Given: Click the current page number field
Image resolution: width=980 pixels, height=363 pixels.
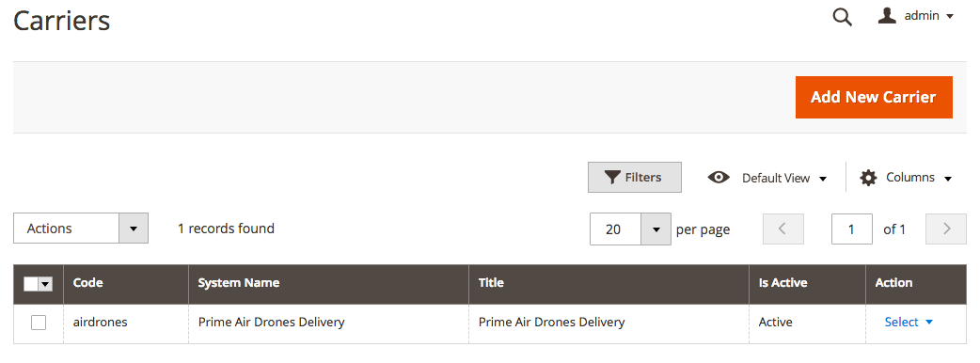Looking at the screenshot, I should [852, 229].
